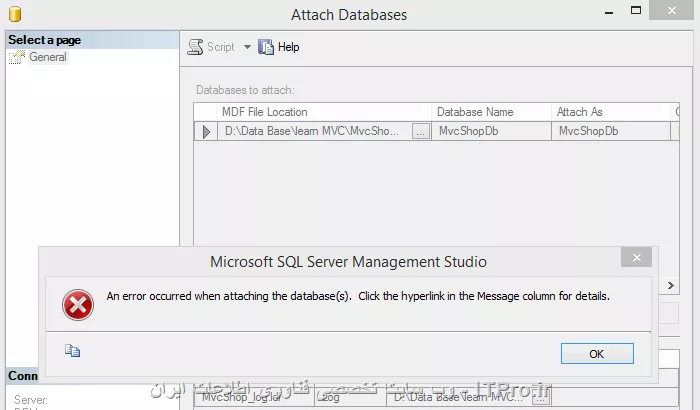
Task: Select MvcShopDb in Database Name column
Action: pos(491,131)
